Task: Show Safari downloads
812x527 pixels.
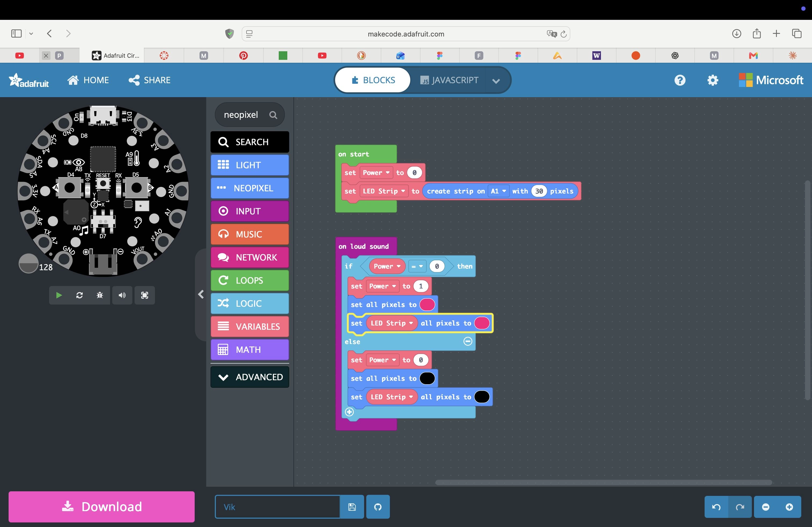Action: pyautogui.click(x=737, y=33)
